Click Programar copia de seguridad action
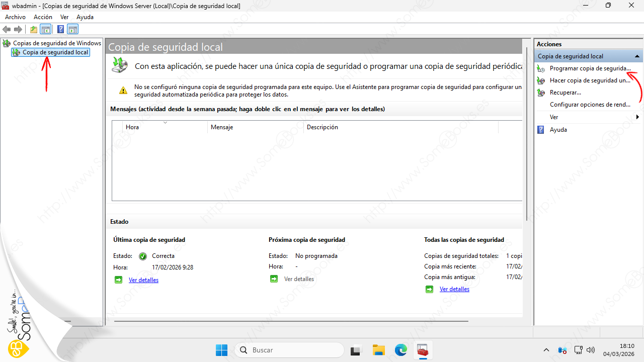The width and height of the screenshot is (644, 362). click(x=590, y=68)
